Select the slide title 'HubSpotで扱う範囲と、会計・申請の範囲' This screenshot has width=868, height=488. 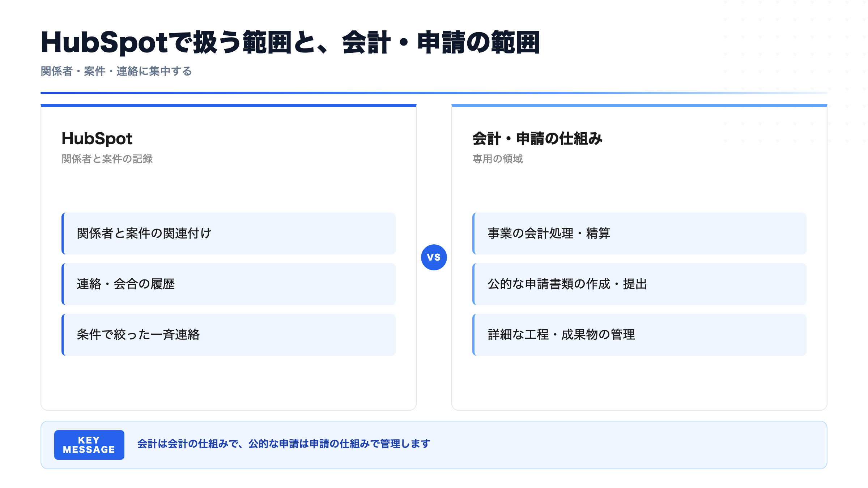coord(290,43)
